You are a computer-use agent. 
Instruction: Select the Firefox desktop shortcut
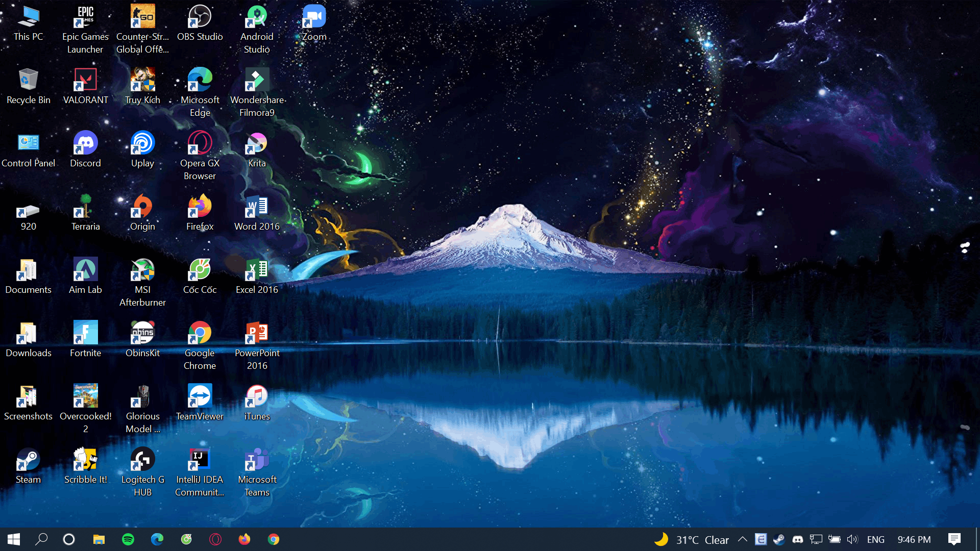point(200,213)
